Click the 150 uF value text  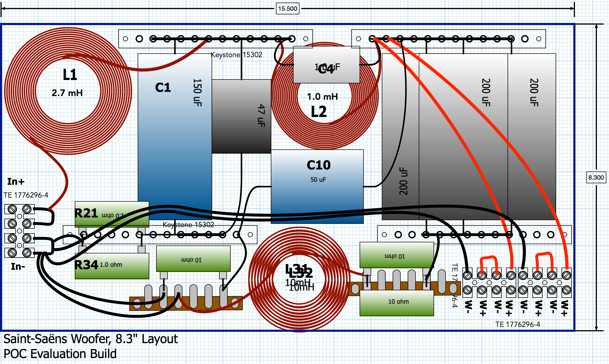click(x=197, y=92)
